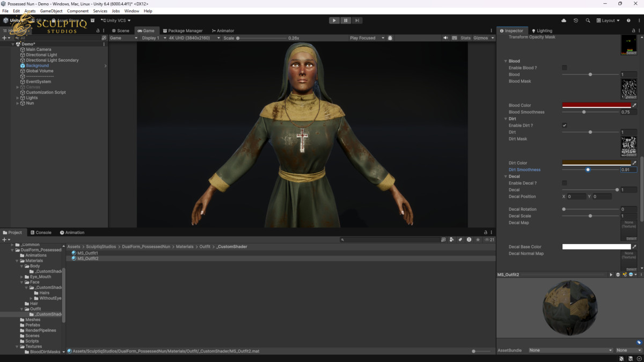Uncheck the Enable Dirt checkbox
Viewport: 644px width, 362px height.
565,125
